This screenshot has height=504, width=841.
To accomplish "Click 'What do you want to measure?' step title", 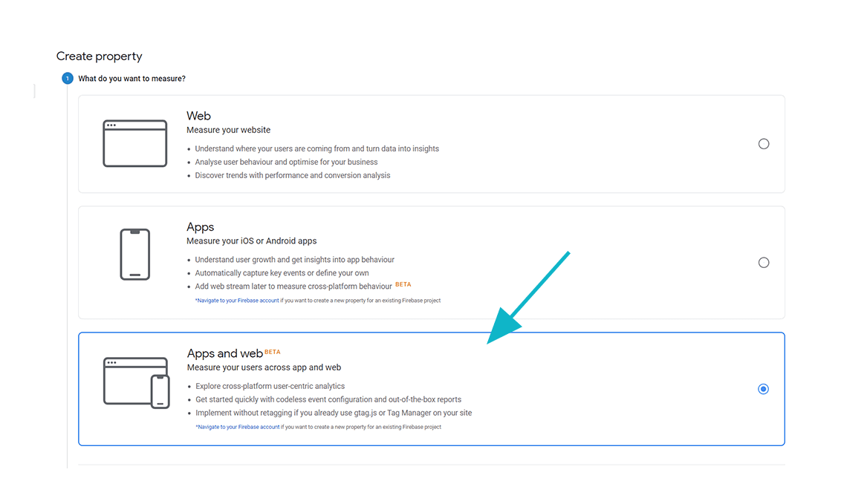I will (132, 79).
